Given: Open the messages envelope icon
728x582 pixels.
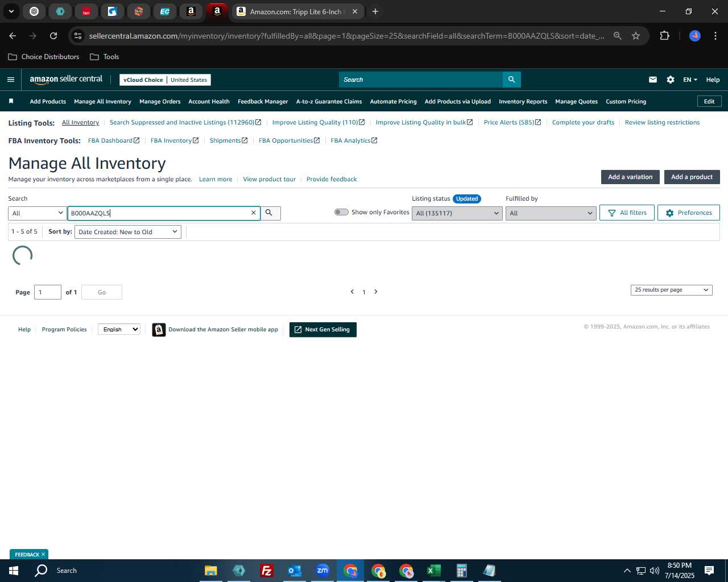Looking at the screenshot, I should click(653, 80).
